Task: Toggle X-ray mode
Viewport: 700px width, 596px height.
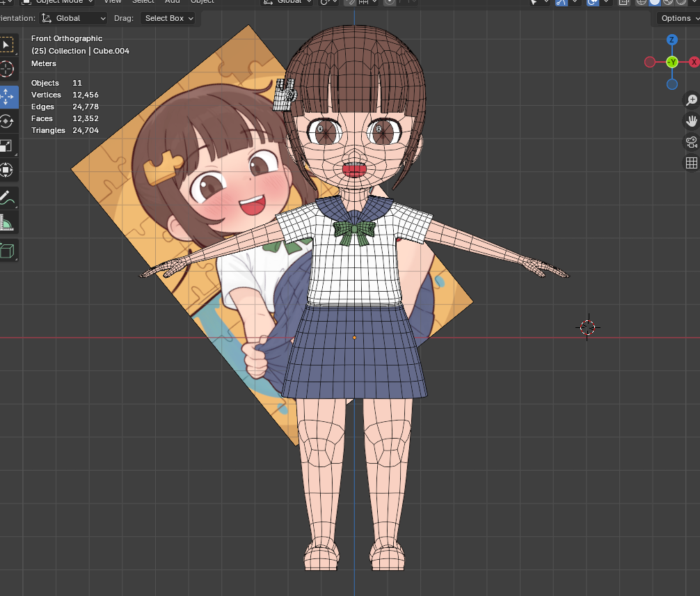Action: point(623,2)
